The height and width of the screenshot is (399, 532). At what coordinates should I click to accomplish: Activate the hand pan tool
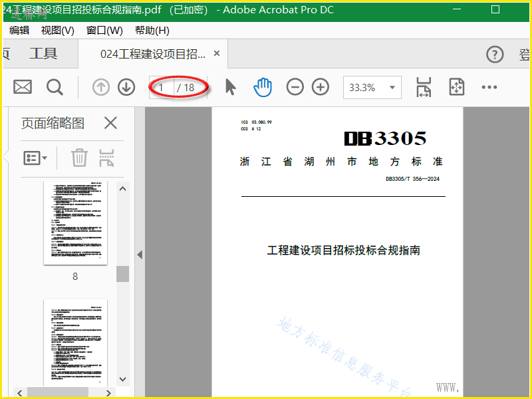pyautogui.click(x=263, y=87)
